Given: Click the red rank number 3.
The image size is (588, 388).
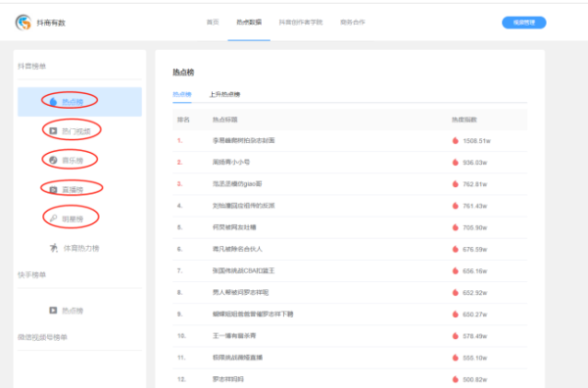Looking at the screenshot, I should 179,184.
